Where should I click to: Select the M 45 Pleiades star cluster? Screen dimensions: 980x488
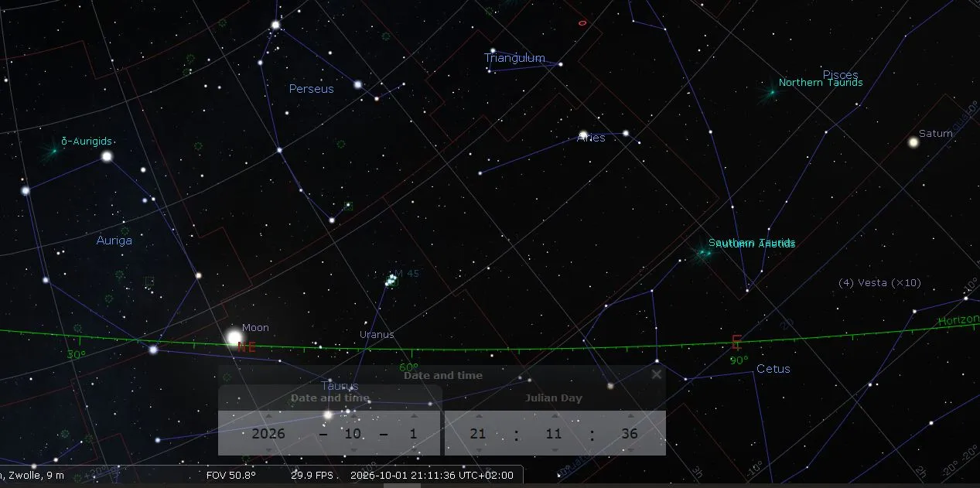coord(391,279)
